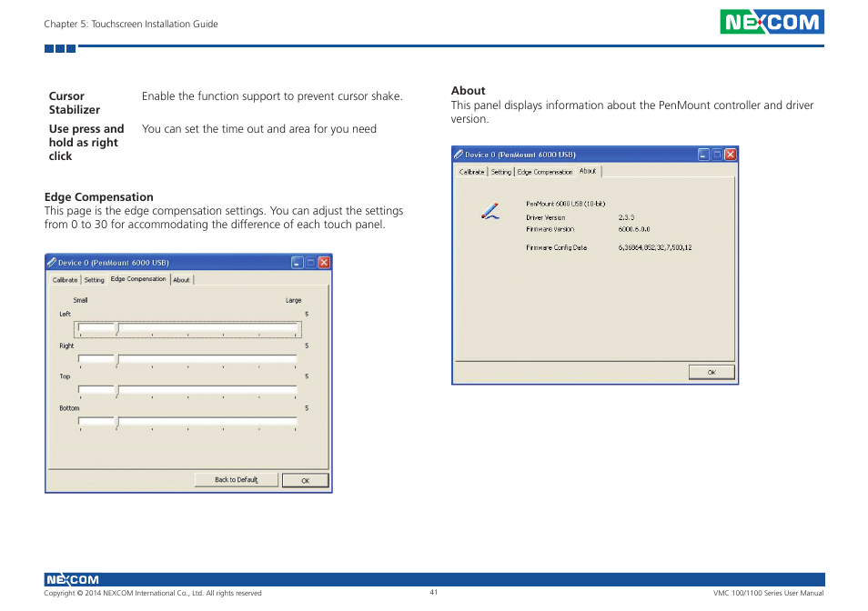Click the NEXCOM logo in the page header
This screenshot has height=611, width=868.
coord(772,23)
